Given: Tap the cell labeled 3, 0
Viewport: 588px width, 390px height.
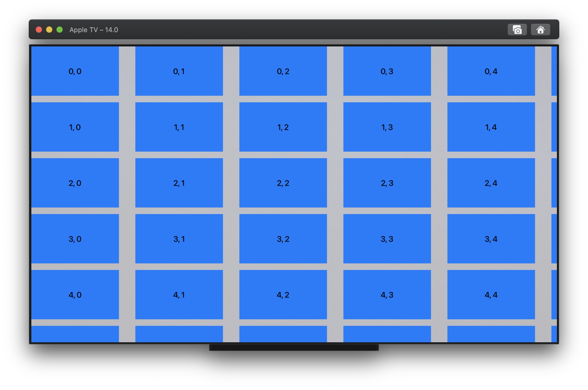Looking at the screenshot, I should [x=75, y=239].
